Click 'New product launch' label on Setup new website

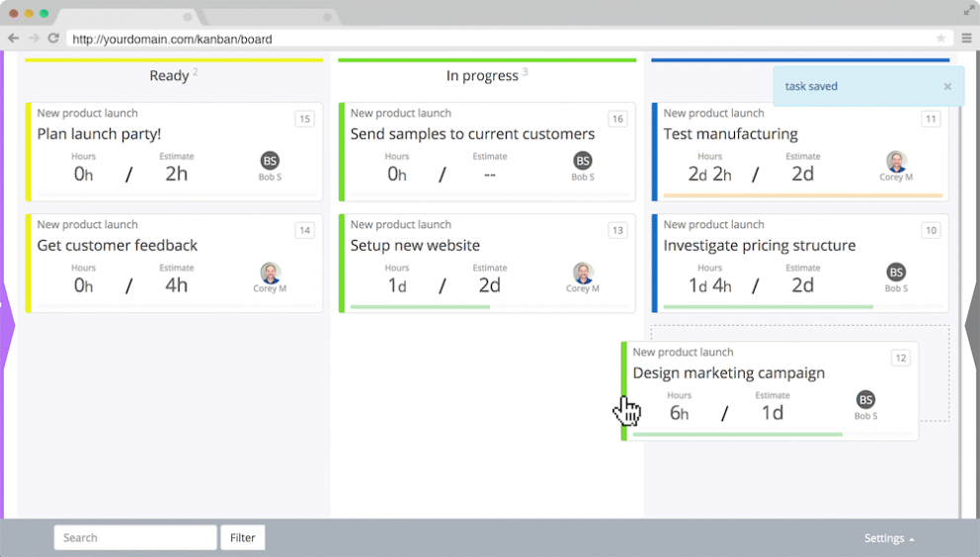pos(401,224)
